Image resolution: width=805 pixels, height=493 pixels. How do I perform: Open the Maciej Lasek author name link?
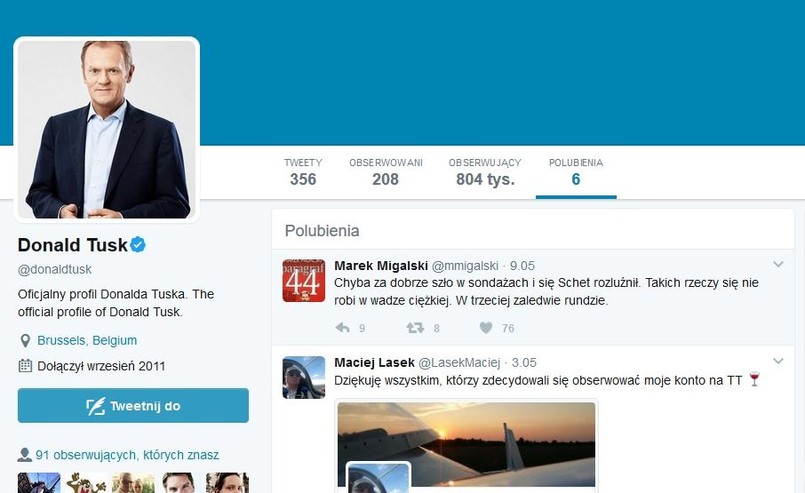pyautogui.click(x=374, y=363)
